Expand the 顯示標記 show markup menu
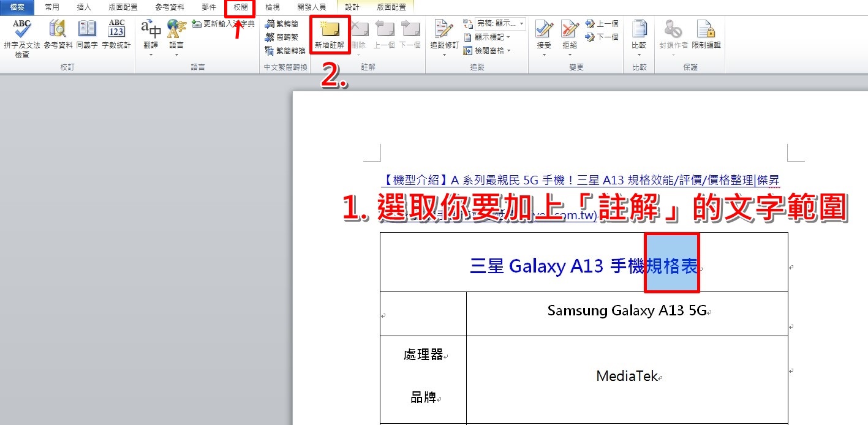868x425 pixels. tap(487, 37)
